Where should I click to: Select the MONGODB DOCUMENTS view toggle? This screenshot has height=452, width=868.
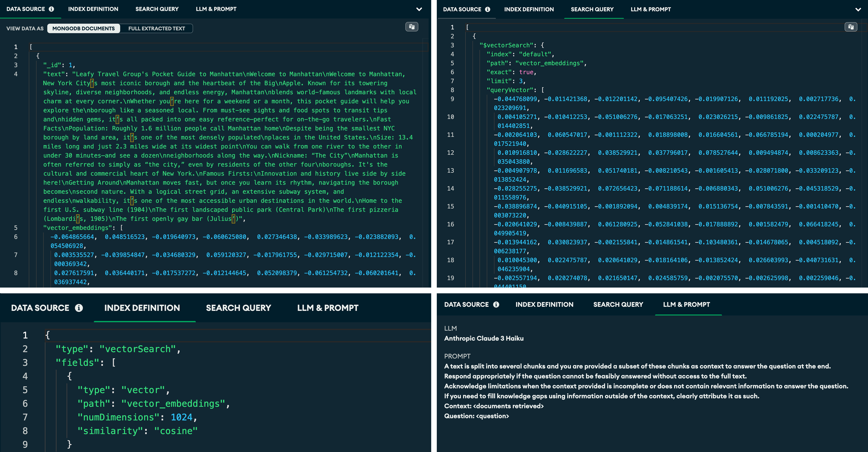pyautogui.click(x=84, y=28)
